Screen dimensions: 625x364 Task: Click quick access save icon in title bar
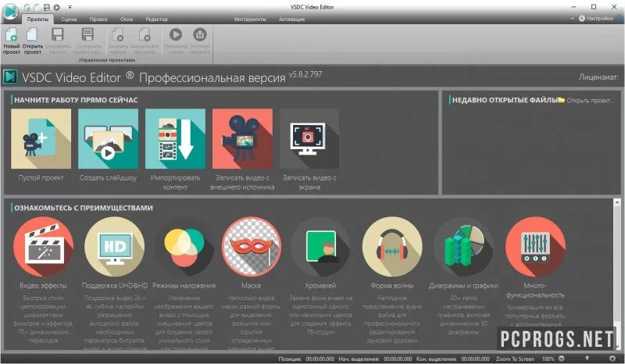(47, 7)
